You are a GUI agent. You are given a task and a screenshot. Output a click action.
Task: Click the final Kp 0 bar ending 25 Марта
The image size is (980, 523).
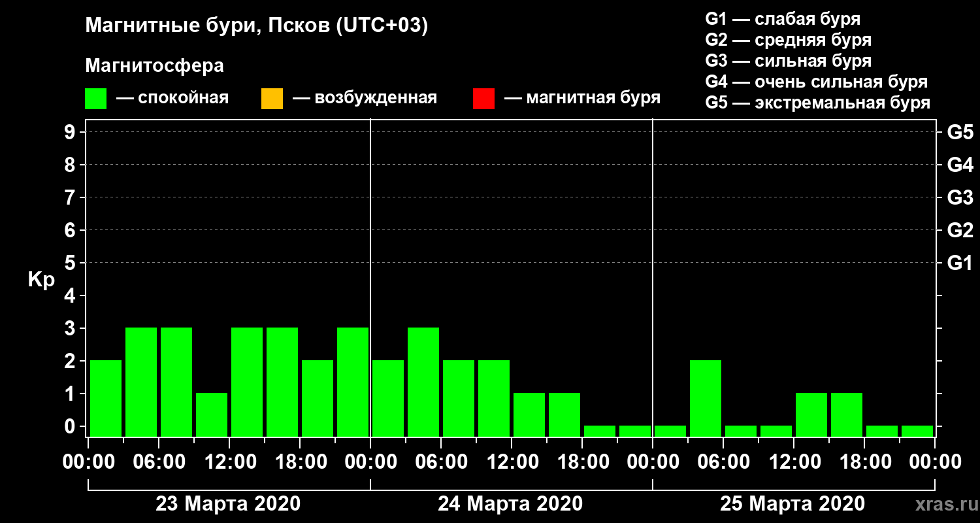917,431
